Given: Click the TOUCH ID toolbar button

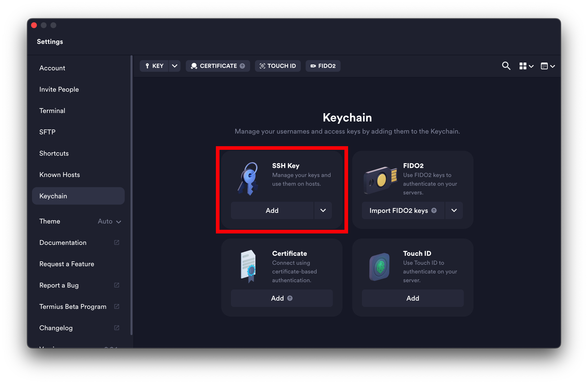Looking at the screenshot, I should click(278, 66).
